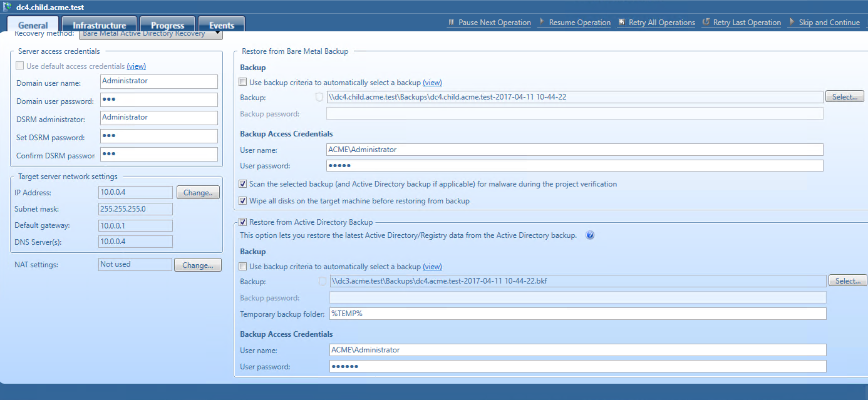Open the Events tab
Image resolution: width=868 pixels, height=400 pixels.
coord(221,25)
